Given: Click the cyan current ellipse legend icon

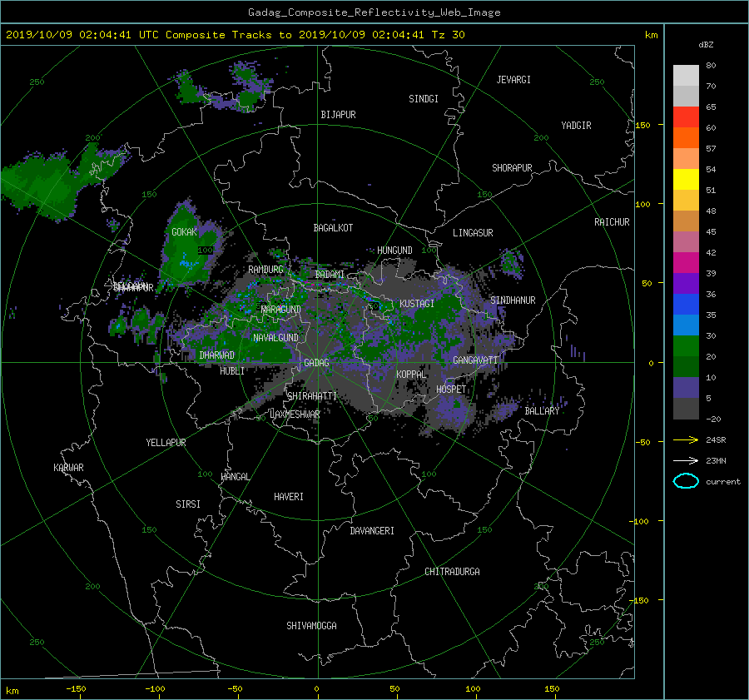Looking at the screenshot, I should [686, 481].
